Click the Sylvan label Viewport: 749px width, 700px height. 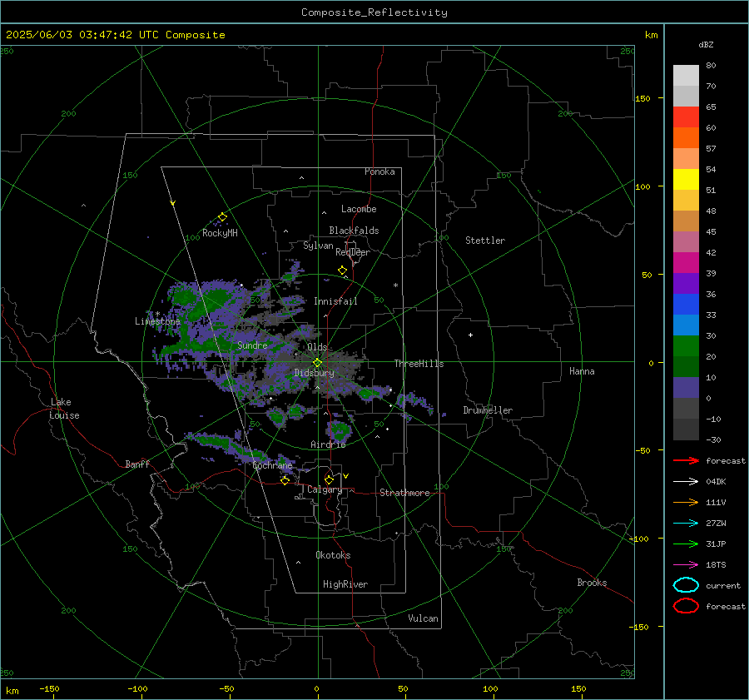pyautogui.click(x=318, y=246)
